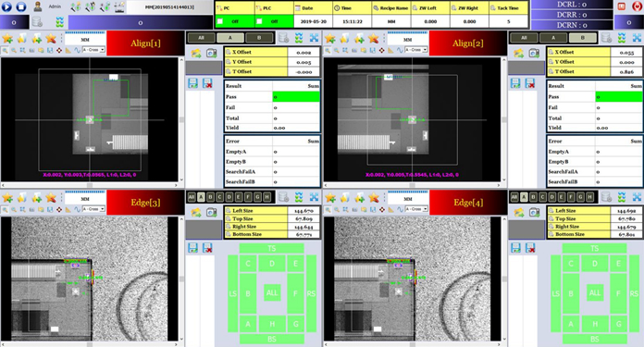644x347 pixels.
Task: Stop the run with the Stop button
Action: click(x=21, y=6)
